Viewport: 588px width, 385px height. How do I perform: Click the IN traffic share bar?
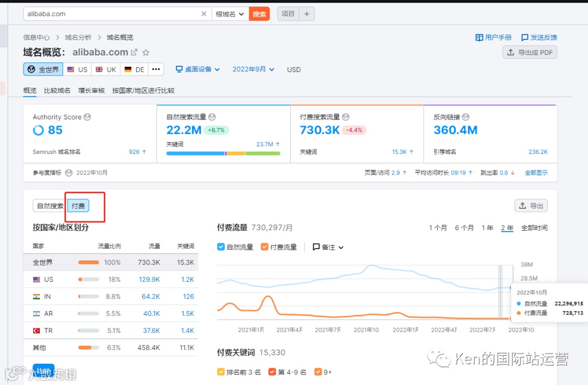click(x=89, y=296)
